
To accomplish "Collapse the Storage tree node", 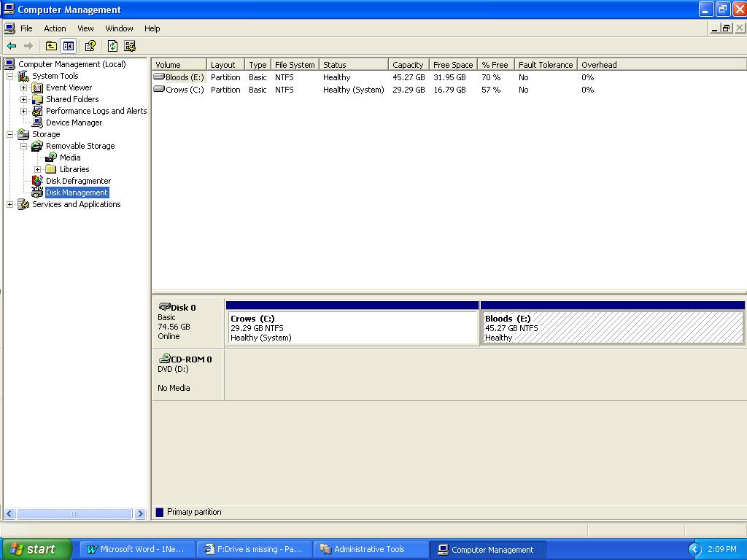I will (x=9, y=134).
